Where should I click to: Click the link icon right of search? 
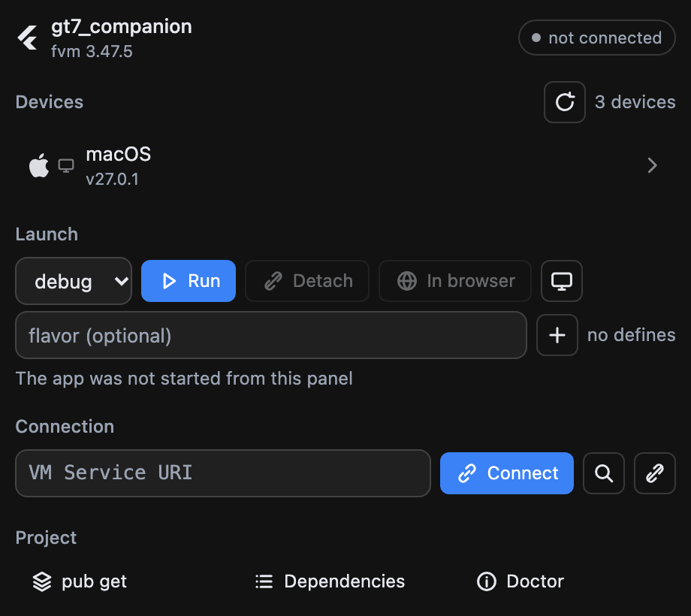(x=654, y=473)
